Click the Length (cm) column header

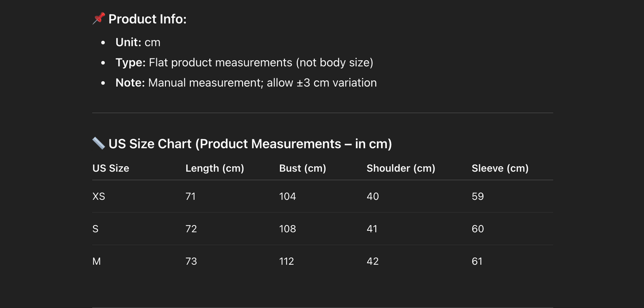point(215,168)
